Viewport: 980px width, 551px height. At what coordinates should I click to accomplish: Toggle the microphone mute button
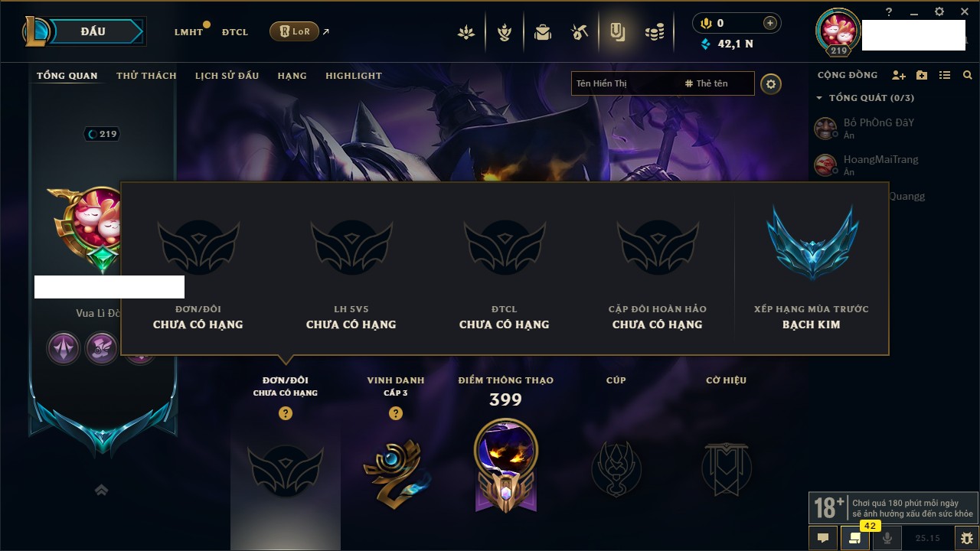tap(887, 538)
